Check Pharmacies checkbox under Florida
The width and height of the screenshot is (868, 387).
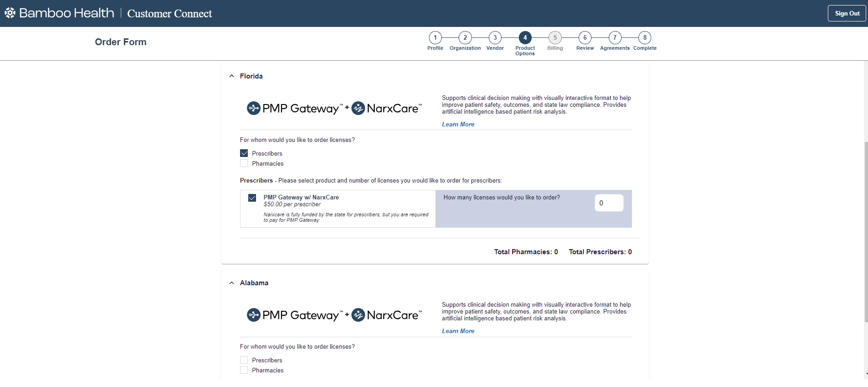point(244,163)
